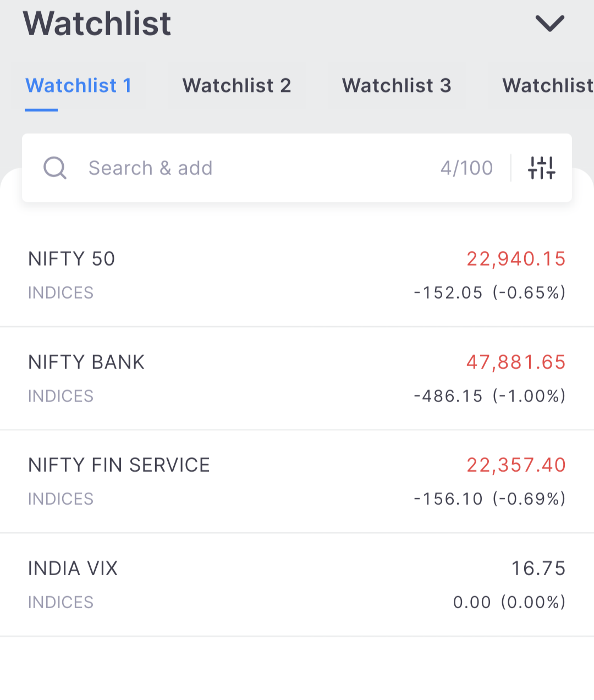The image size is (594, 700).
Task: Click the 4/100 watchlist count
Action: pyautogui.click(x=466, y=168)
